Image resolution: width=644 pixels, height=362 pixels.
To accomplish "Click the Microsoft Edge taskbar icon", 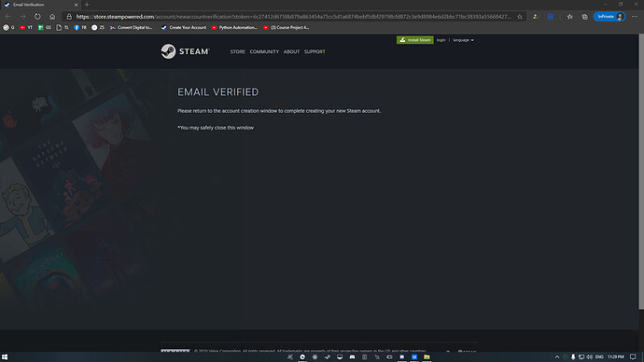I will [x=302, y=357].
